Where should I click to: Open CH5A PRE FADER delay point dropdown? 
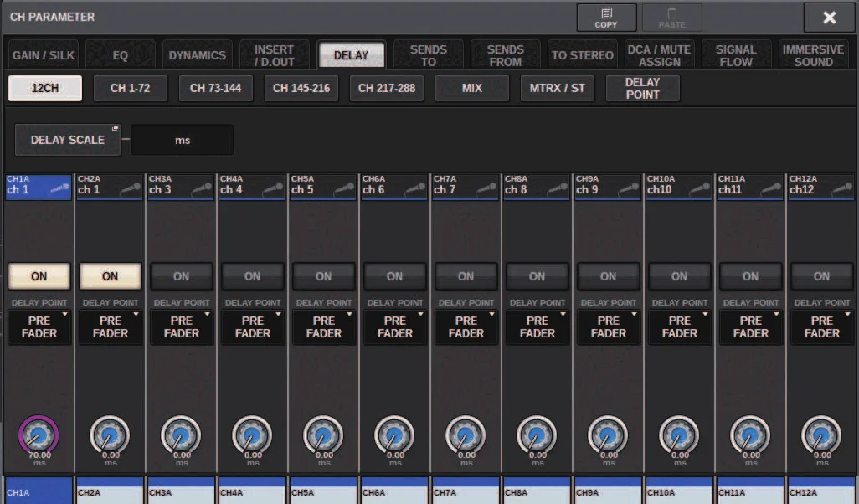point(324,327)
